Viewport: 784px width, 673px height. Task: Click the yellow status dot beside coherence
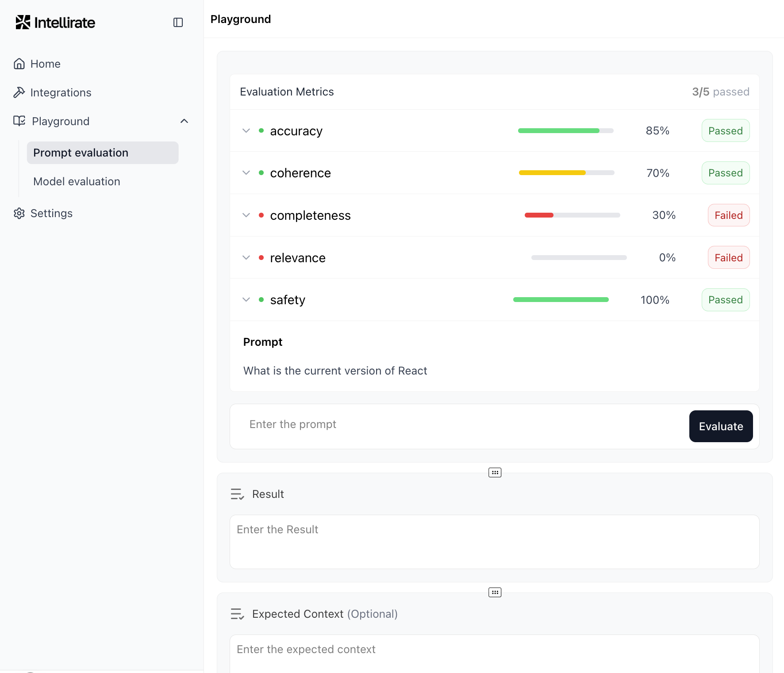coord(261,172)
